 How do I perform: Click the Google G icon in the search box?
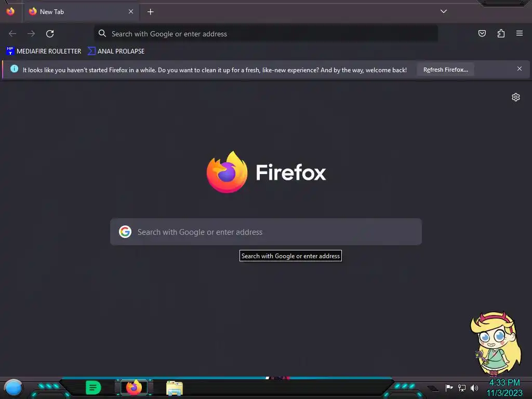click(125, 232)
